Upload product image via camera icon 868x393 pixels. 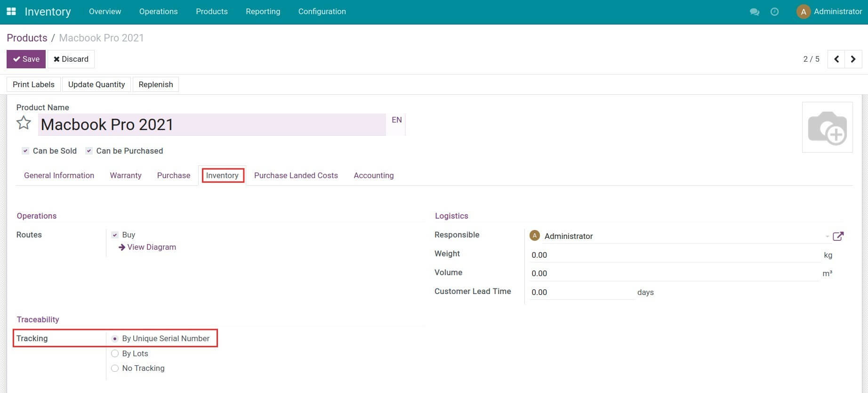point(827,128)
